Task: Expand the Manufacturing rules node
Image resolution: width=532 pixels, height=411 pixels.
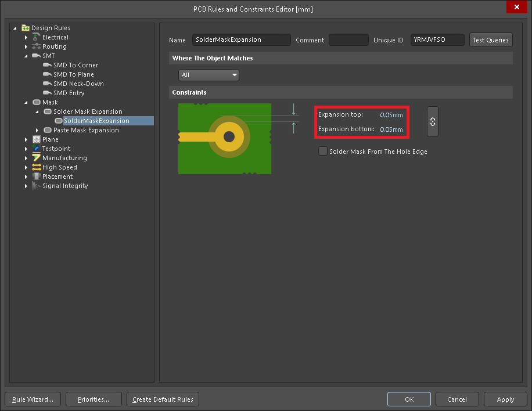Action: (x=26, y=158)
